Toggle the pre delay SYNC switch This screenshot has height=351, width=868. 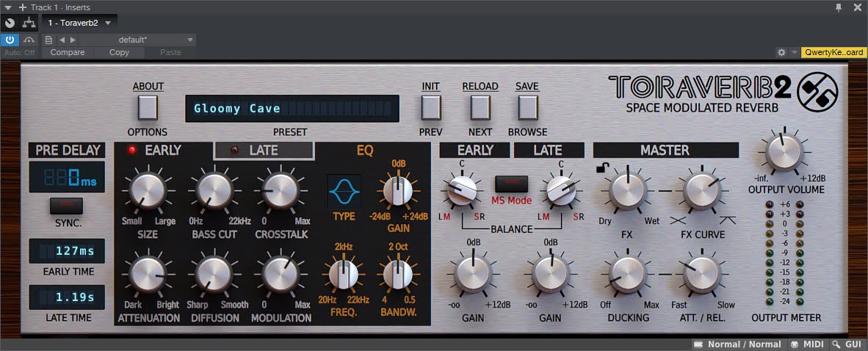pos(66,206)
